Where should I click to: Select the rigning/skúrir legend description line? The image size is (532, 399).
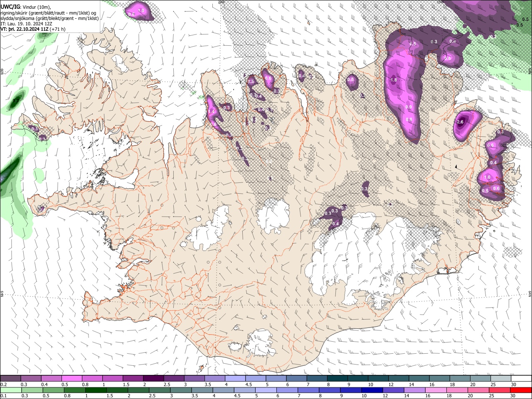point(49,12)
